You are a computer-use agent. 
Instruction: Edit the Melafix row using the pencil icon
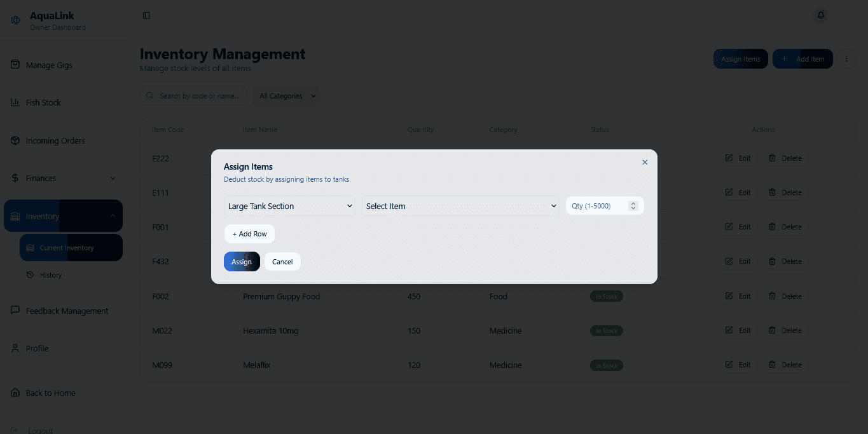pyautogui.click(x=729, y=365)
